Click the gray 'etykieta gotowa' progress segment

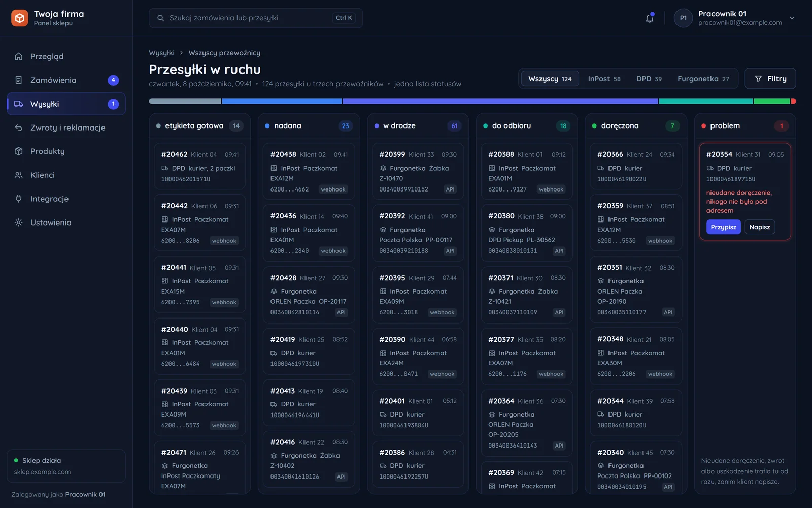coord(185,101)
